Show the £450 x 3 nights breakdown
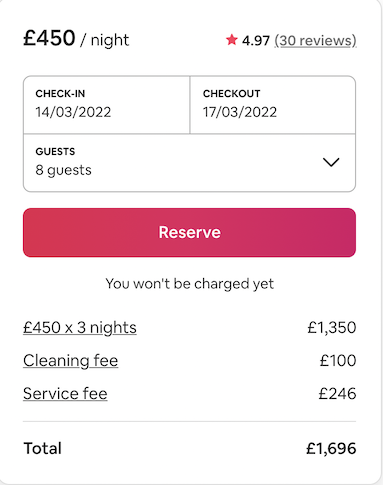383x485 pixels. (x=80, y=328)
